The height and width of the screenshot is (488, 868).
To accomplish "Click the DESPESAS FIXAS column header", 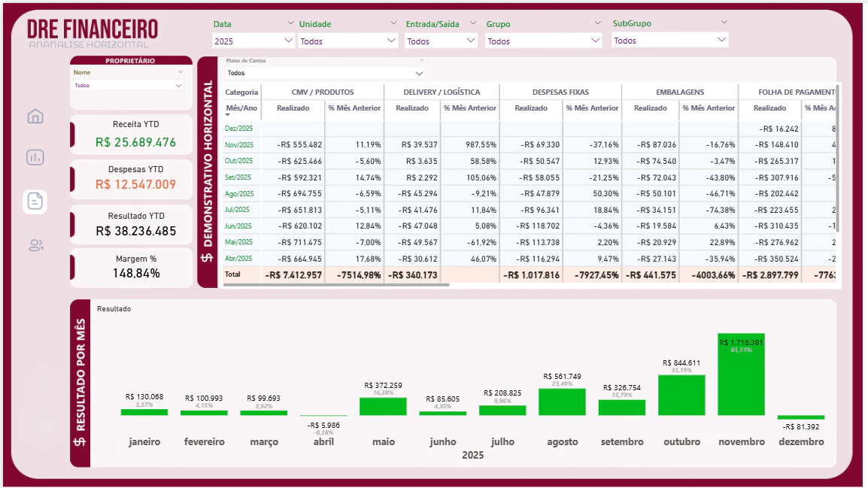I will [560, 92].
